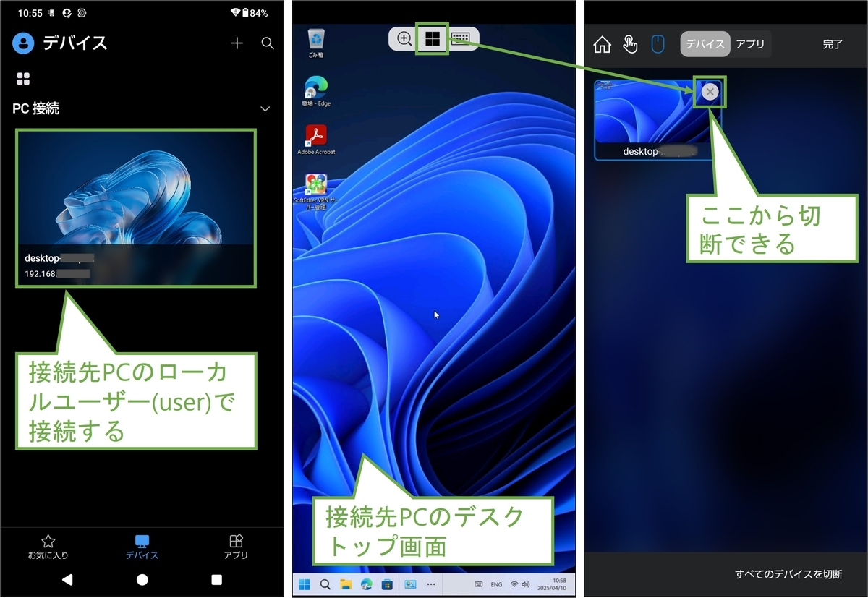
Task: Tap the Android recents square button
Action: (216, 579)
